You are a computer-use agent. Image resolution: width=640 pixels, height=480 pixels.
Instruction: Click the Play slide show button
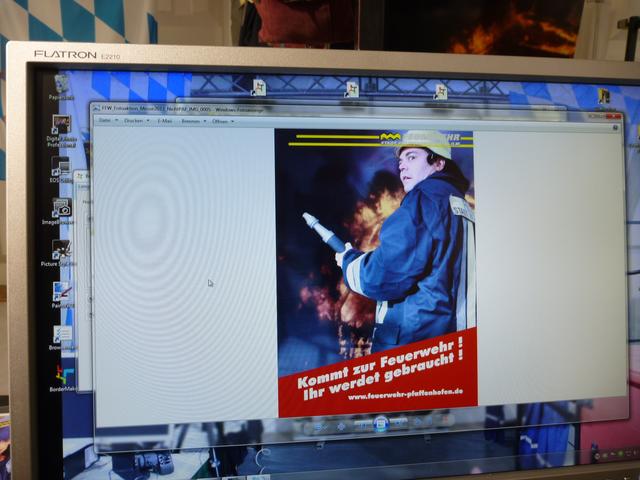(x=381, y=424)
